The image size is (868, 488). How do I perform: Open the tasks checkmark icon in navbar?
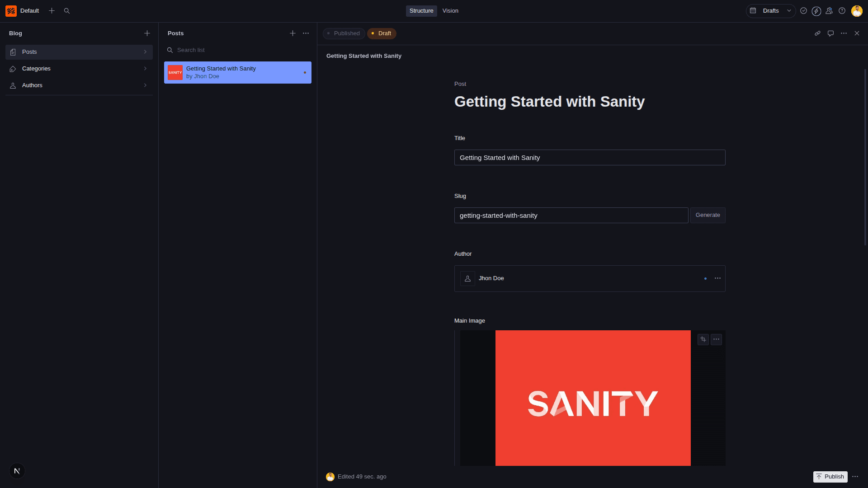click(803, 11)
